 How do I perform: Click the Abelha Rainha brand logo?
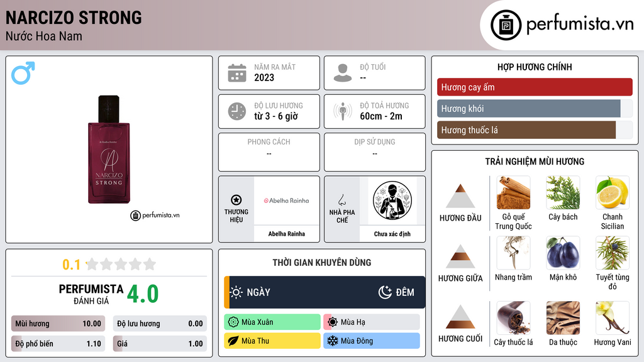(x=286, y=200)
